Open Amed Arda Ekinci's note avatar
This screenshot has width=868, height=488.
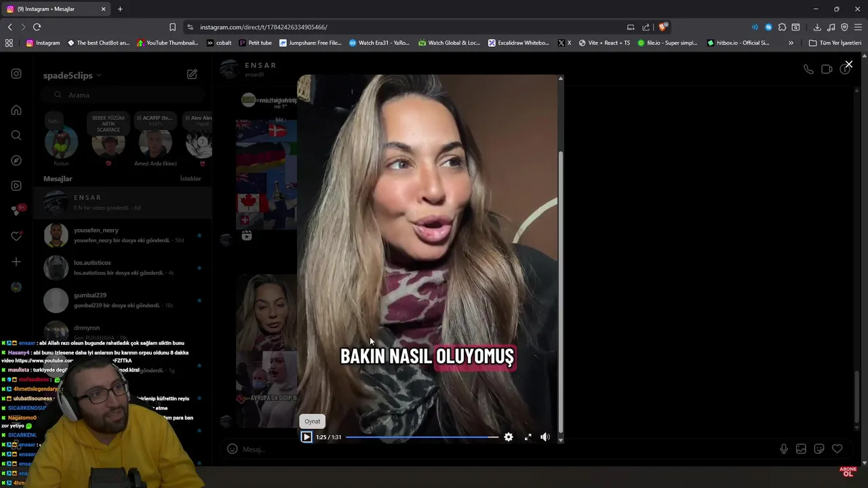pyautogui.click(x=155, y=143)
